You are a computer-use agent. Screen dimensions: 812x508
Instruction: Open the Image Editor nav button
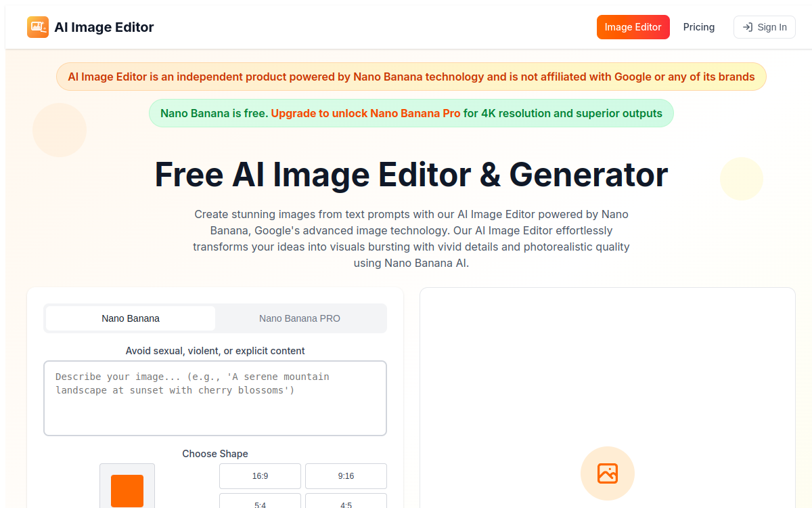pyautogui.click(x=633, y=27)
